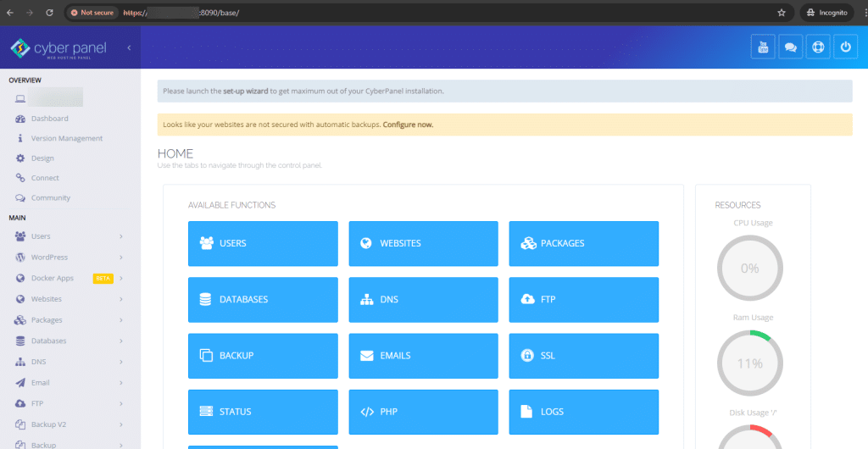Viewport: 868px width, 449px height.
Task: Reload the page in browser toolbar
Action: click(49, 13)
